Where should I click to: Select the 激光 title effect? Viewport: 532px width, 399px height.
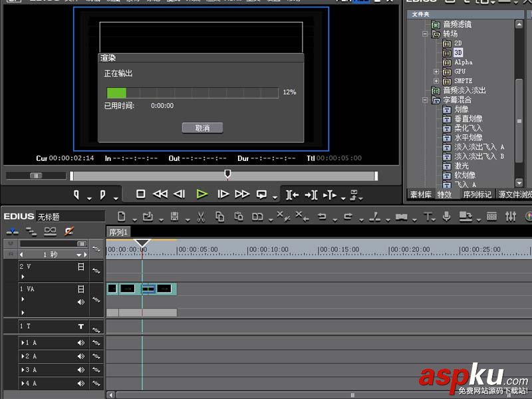pos(462,166)
